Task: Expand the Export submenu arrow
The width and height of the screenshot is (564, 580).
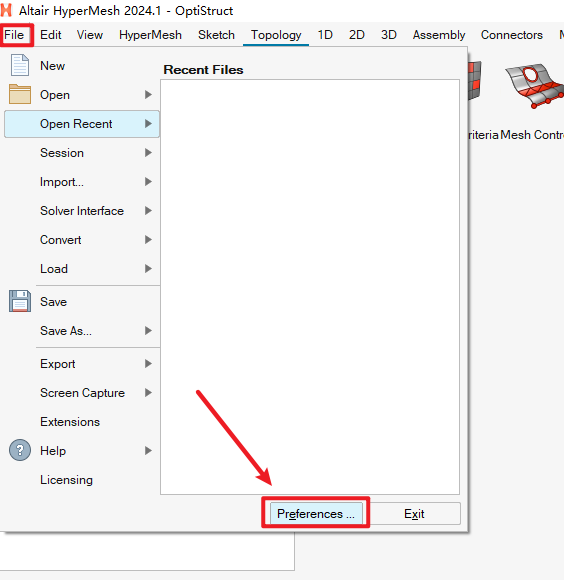Action: [x=148, y=364]
